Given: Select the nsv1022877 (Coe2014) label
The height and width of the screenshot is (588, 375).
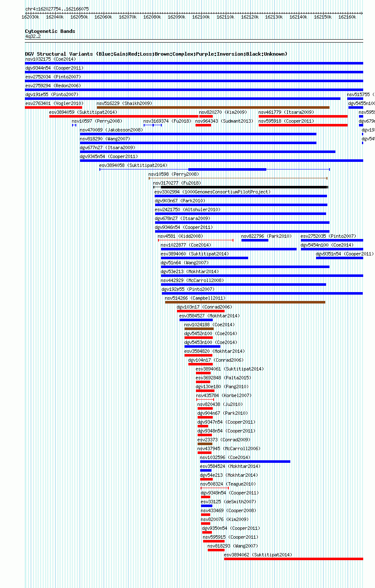Looking at the screenshot, I should pos(186,245).
